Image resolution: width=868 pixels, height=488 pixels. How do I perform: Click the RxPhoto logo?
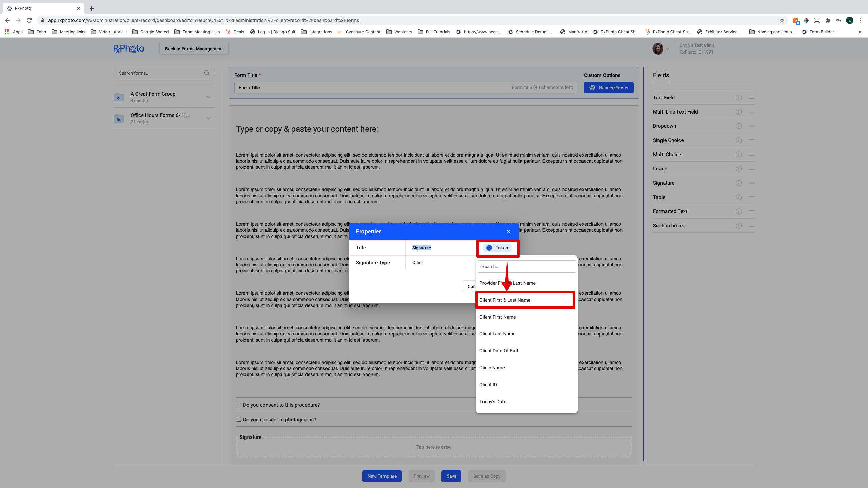[129, 49]
